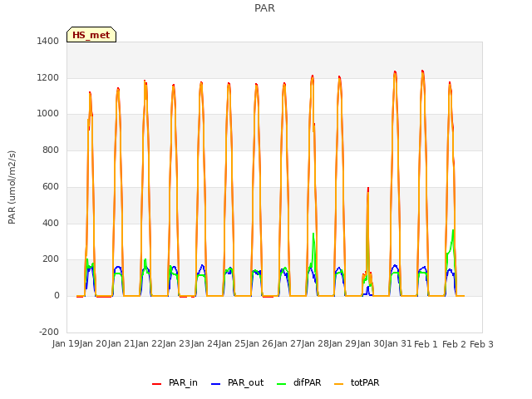Click the Feb 2 x-axis label
Viewport: 532px width, 399px height.
coord(455,344)
